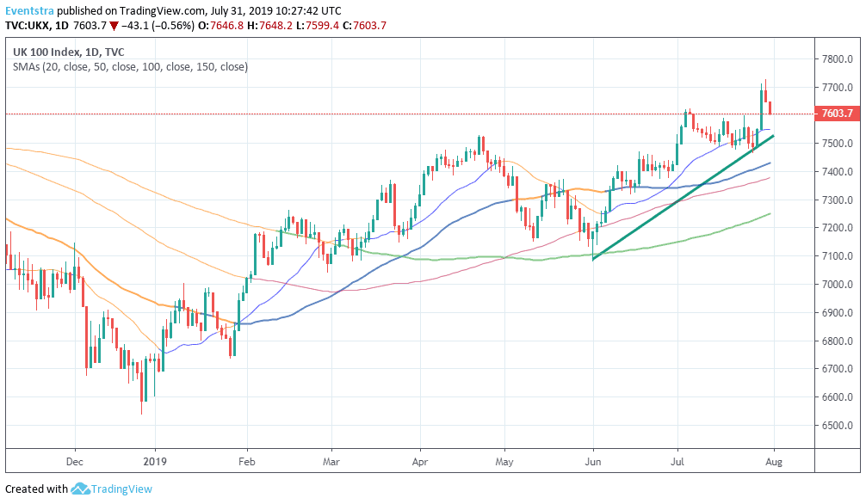Screen dimensions: 866x504
Task: Click the Feb label on time axis
Action: (247, 462)
